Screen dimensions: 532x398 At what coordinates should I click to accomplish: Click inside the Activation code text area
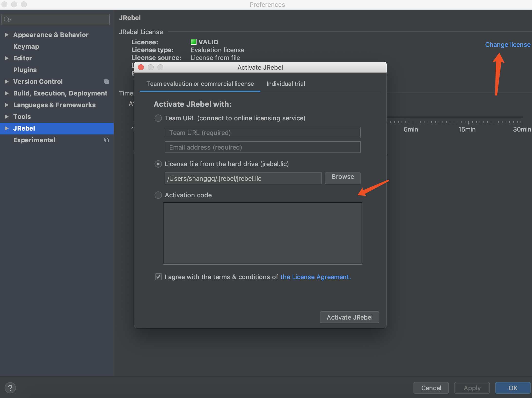click(x=263, y=233)
